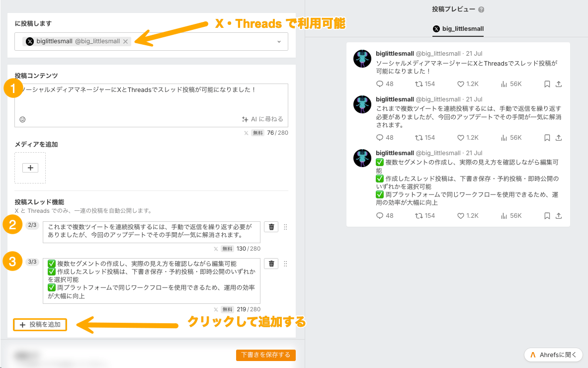This screenshot has height=368, width=588.
Task: Share the first preview post
Action: 558,84
